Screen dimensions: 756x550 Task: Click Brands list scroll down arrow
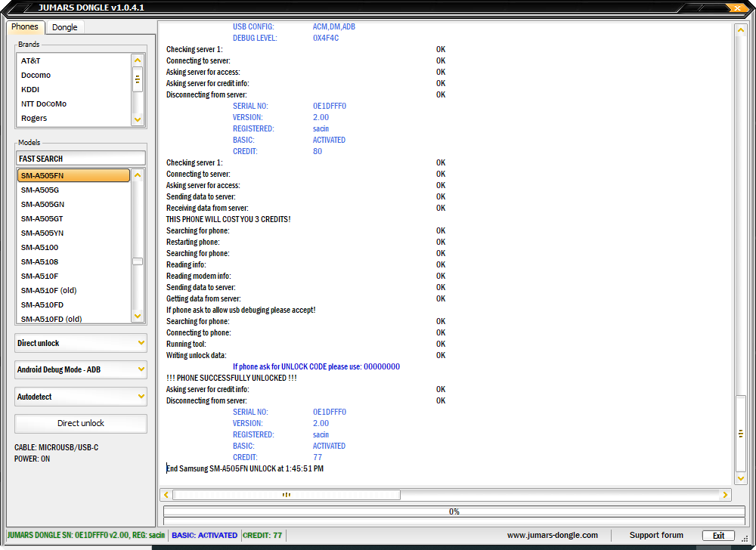(138, 119)
